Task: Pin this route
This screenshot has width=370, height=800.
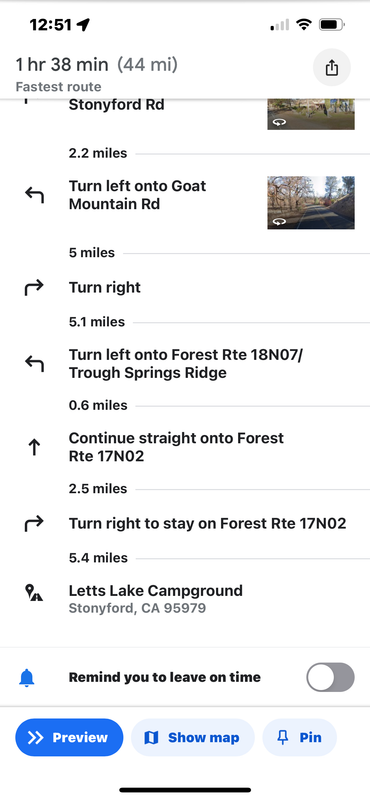Action: point(300,737)
